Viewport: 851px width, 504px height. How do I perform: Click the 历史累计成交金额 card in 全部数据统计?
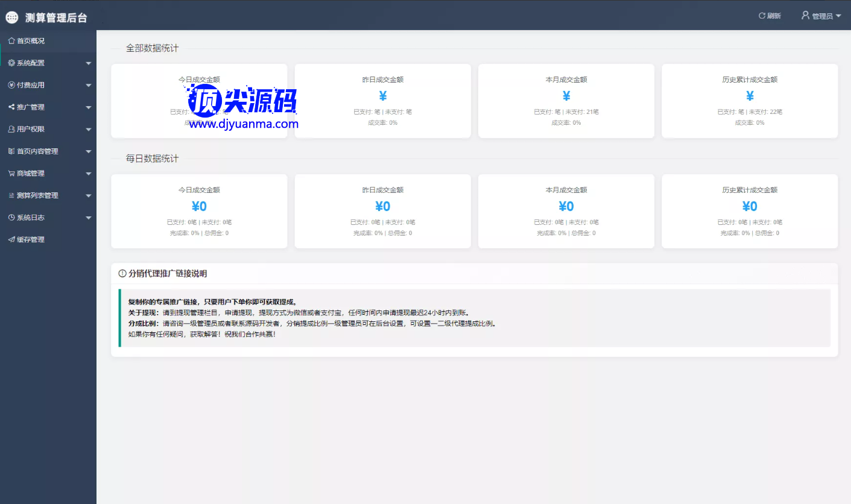tap(750, 101)
